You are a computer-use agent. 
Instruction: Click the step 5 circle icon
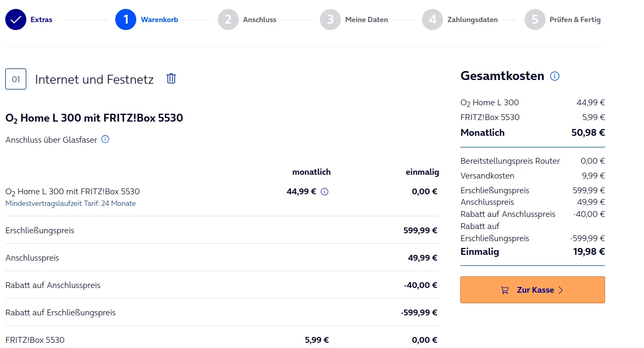[535, 20]
